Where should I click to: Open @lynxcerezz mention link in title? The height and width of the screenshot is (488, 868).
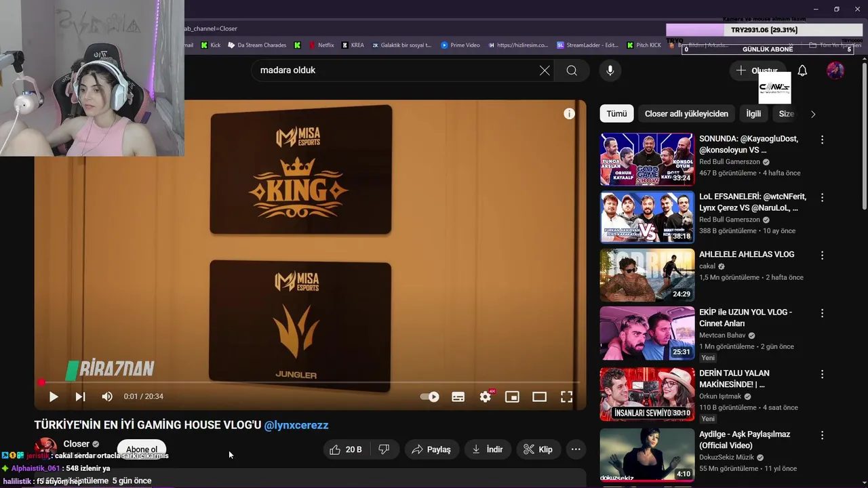click(296, 425)
